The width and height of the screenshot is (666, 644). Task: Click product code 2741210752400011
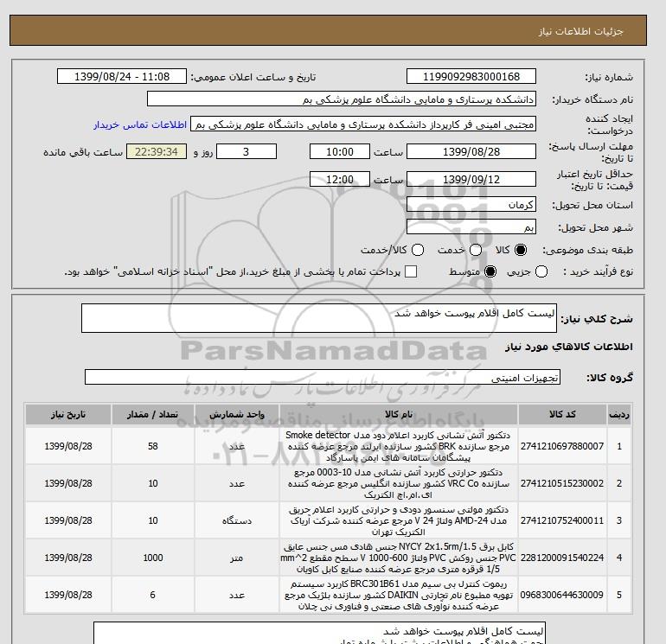pyautogui.click(x=562, y=520)
